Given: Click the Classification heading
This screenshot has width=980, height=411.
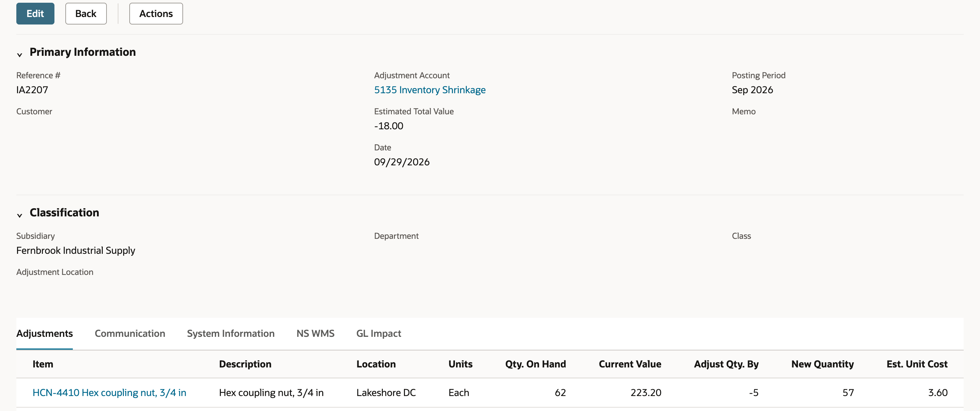Looking at the screenshot, I should pyautogui.click(x=64, y=212).
